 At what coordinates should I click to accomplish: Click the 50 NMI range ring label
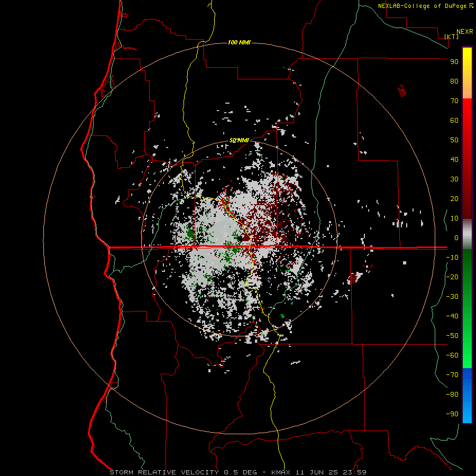(x=239, y=140)
